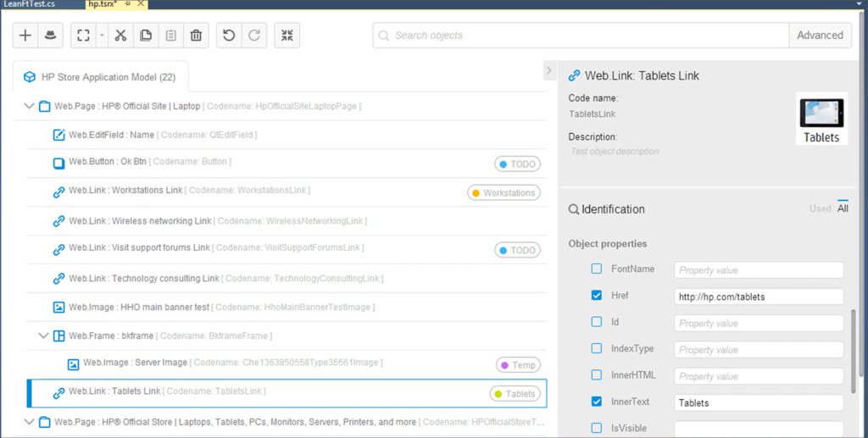Click inside the Search objects field
Viewport: 868px width, 438px height.
[581, 36]
